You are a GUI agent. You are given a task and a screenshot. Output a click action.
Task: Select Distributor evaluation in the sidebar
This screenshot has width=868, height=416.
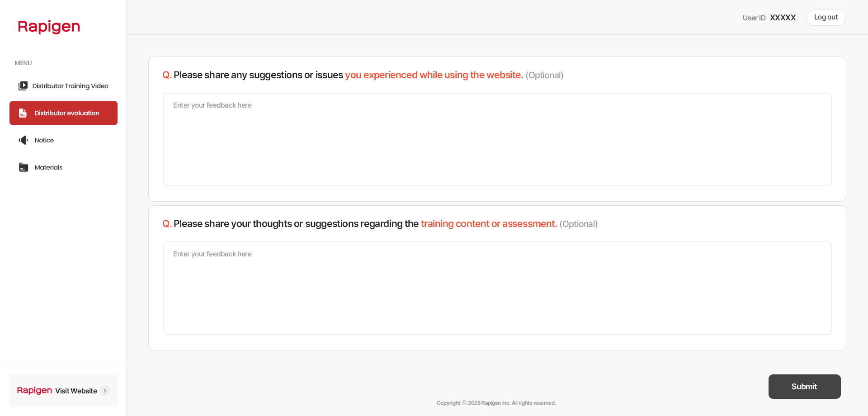coord(63,113)
